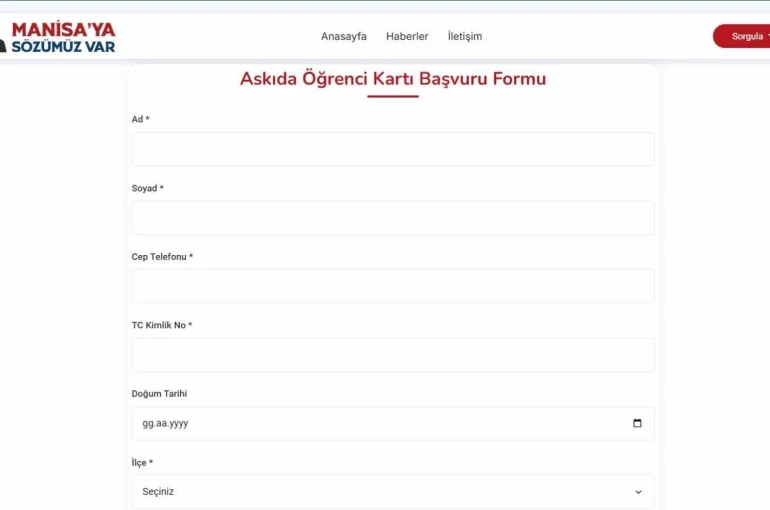
Task: Click the Askıda Öğrenci Kartı Başvuru Formu heading
Action: 393,79
